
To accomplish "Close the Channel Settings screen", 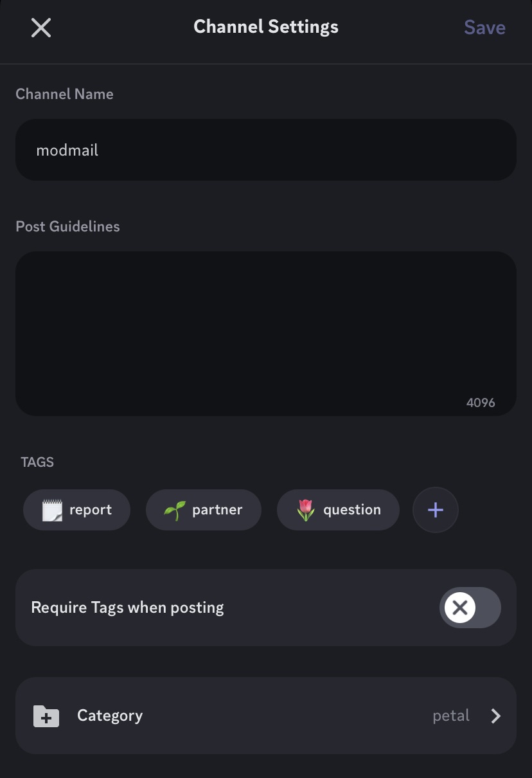I will pyautogui.click(x=41, y=28).
